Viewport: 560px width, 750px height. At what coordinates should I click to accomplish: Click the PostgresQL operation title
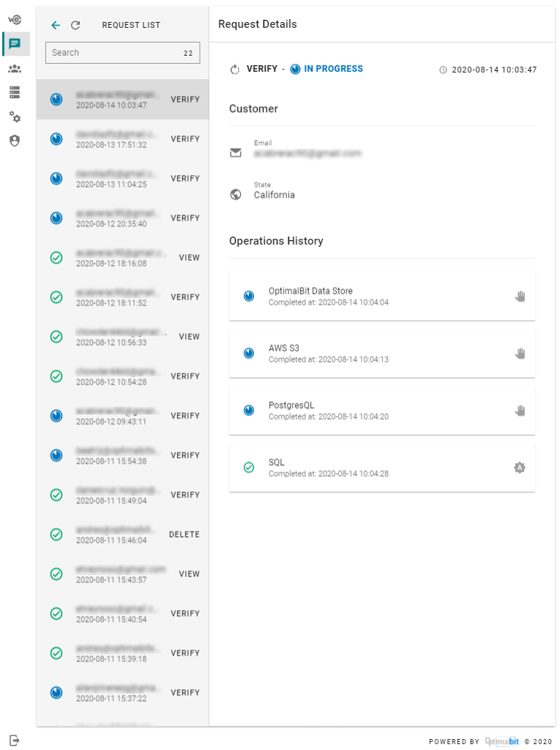[291, 405]
